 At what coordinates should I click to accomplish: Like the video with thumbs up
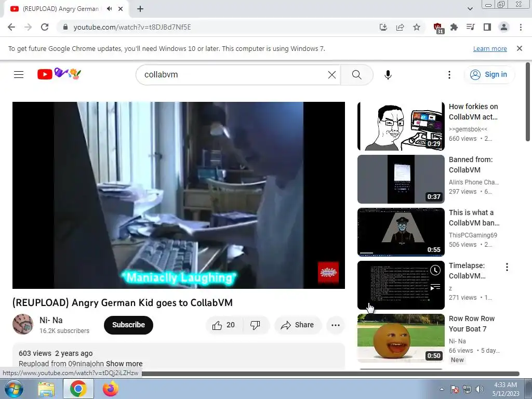coord(224,325)
